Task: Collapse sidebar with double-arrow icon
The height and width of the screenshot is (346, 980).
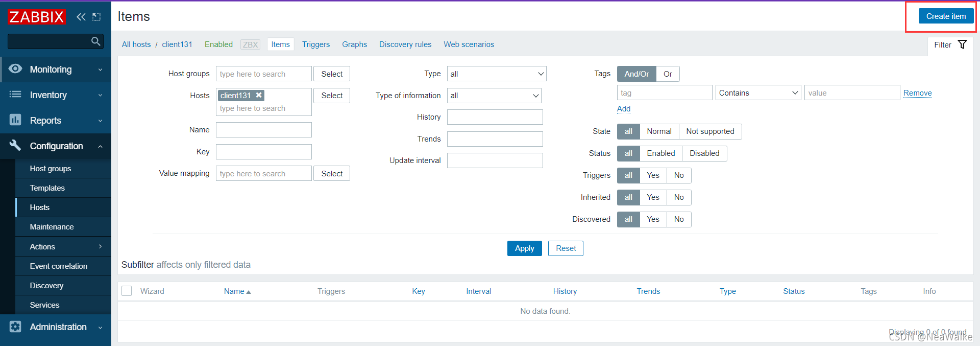Action: (x=81, y=17)
